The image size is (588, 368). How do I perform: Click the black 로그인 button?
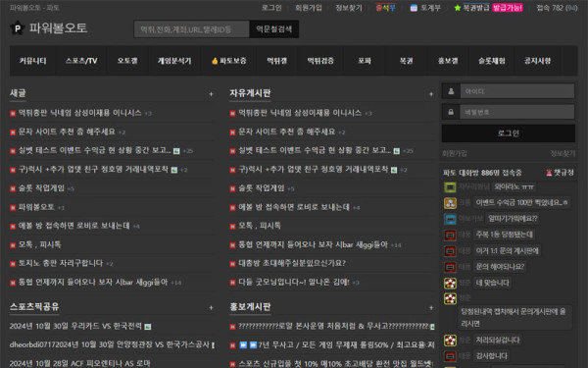tap(508, 133)
